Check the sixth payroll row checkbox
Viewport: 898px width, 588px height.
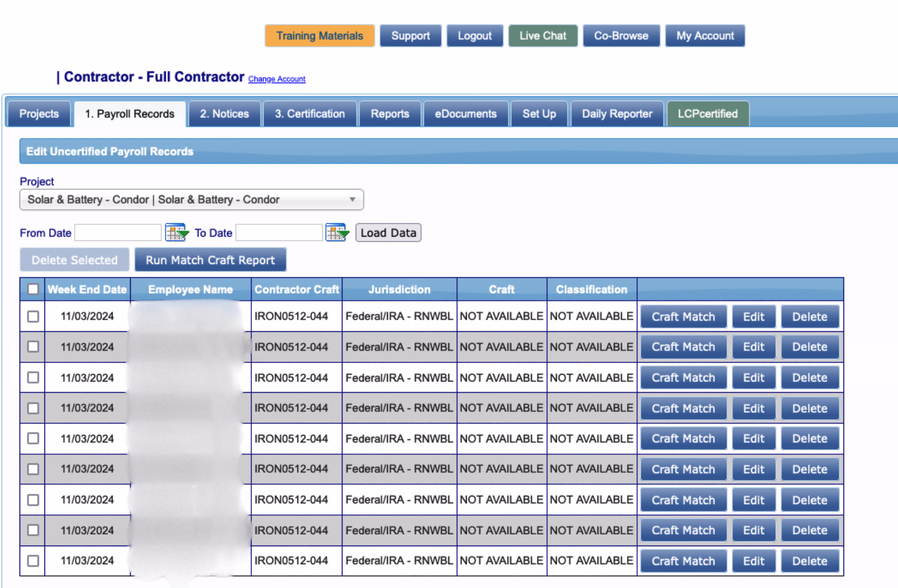(33, 469)
